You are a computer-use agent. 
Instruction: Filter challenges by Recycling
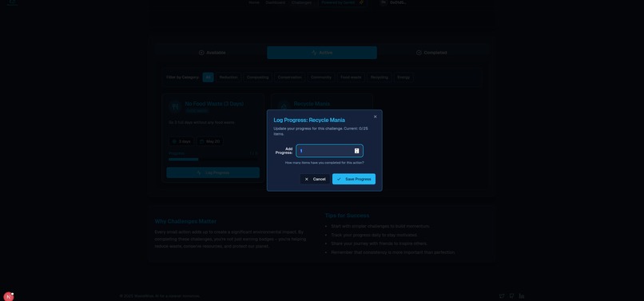[379, 77]
